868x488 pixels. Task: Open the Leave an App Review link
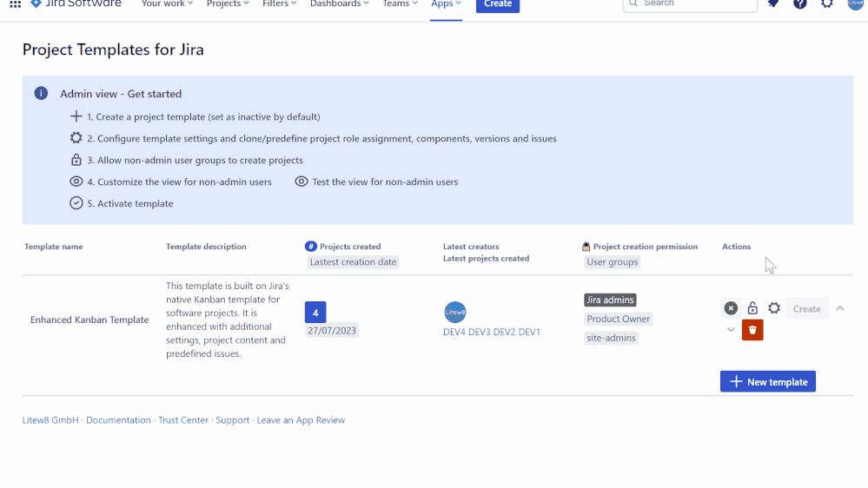[301, 420]
